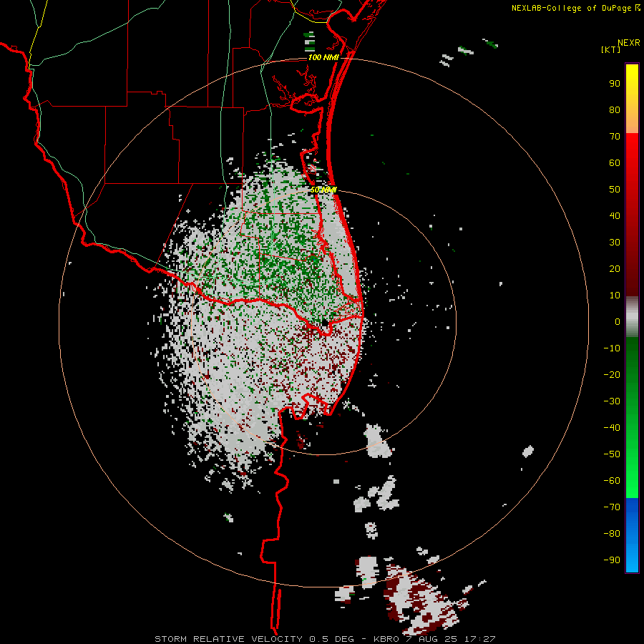Pick the bright green segment near -60 on color bar
644x644 pixels.
(632, 481)
